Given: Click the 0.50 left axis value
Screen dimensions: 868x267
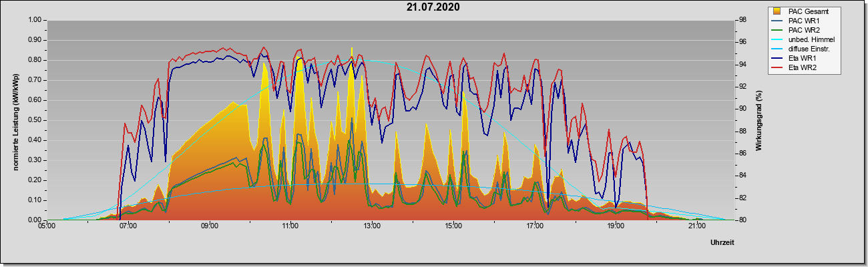Looking at the screenshot, I should click(x=35, y=120).
